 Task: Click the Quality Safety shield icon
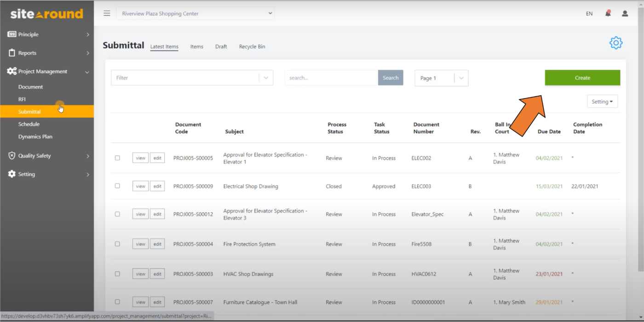click(12, 155)
